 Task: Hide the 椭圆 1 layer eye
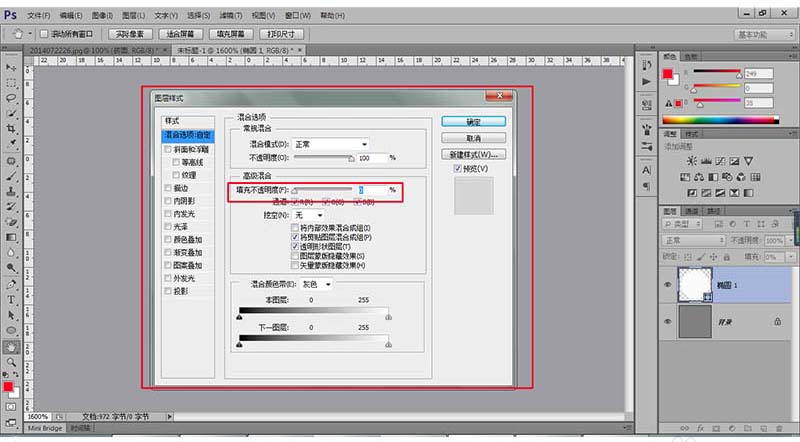click(x=668, y=285)
